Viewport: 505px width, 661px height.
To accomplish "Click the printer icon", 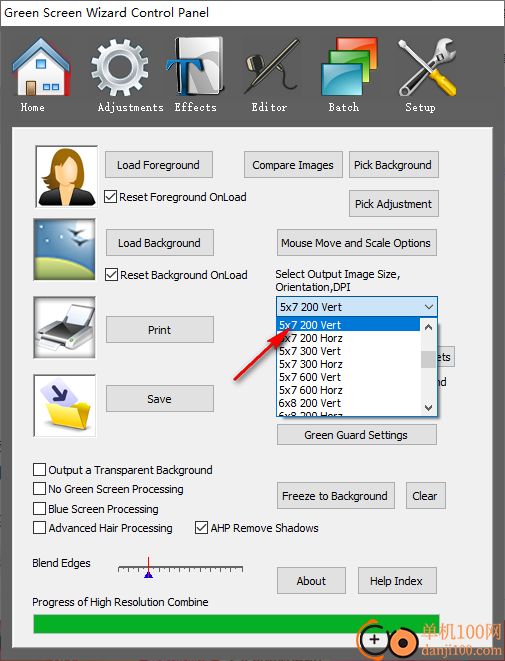I will tap(64, 328).
